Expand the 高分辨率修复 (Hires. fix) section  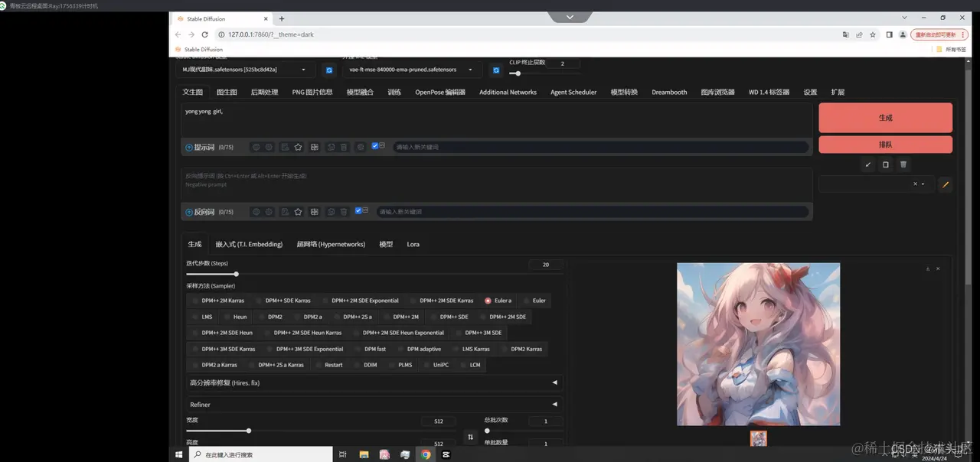pyautogui.click(x=374, y=382)
